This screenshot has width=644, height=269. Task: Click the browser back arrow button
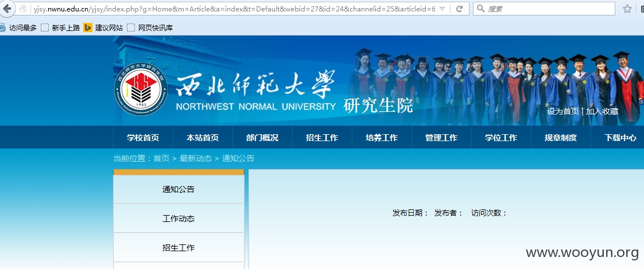coord(6,8)
